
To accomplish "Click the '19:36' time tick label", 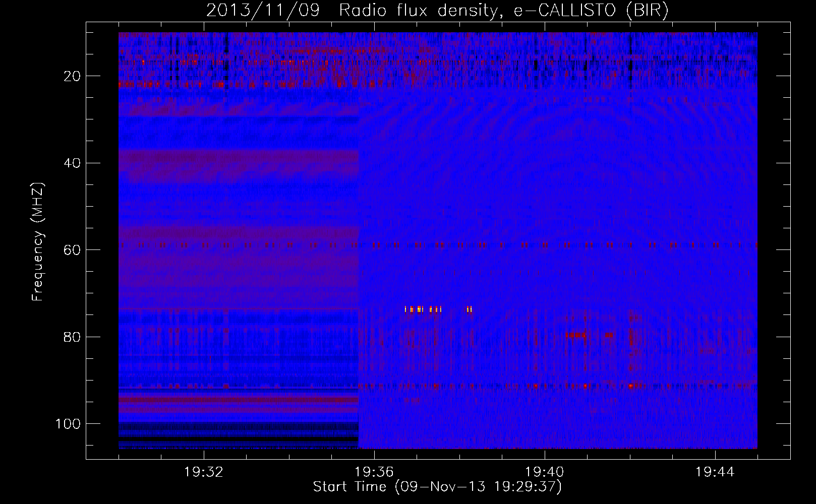I will click(x=374, y=472).
